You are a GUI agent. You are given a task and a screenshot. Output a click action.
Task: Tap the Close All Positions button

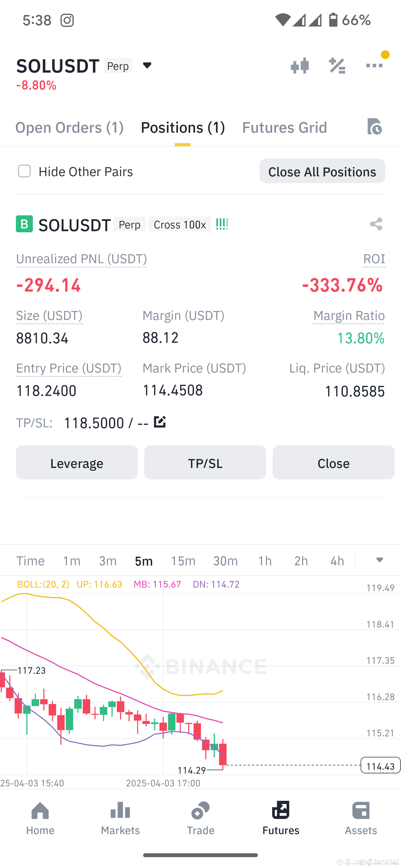322,171
